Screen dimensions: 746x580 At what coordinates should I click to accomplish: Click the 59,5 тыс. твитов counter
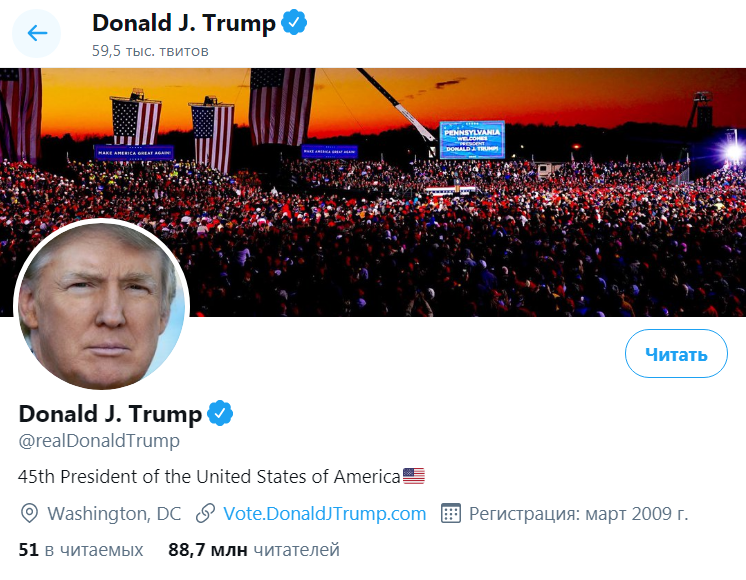pyautogui.click(x=150, y=50)
